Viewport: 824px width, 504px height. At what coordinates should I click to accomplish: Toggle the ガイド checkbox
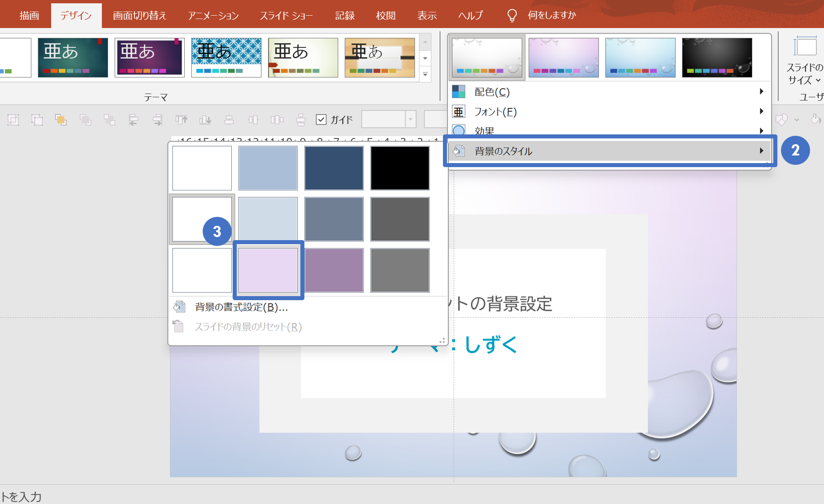(x=321, y=119)
